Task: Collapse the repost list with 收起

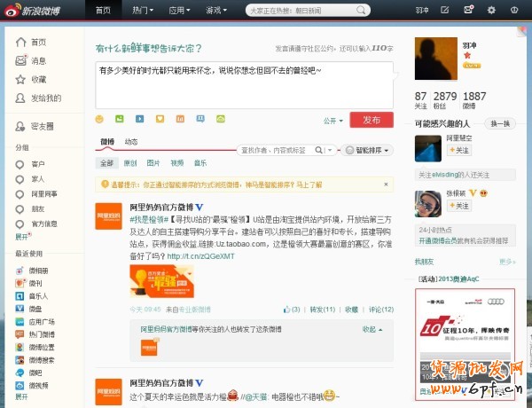Action: [x=372, y=329]
